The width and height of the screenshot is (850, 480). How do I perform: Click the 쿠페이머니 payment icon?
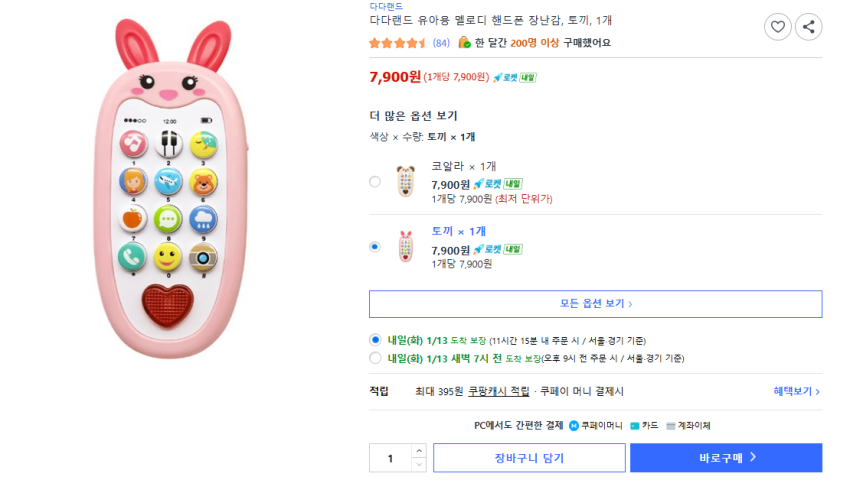[574, 426]
